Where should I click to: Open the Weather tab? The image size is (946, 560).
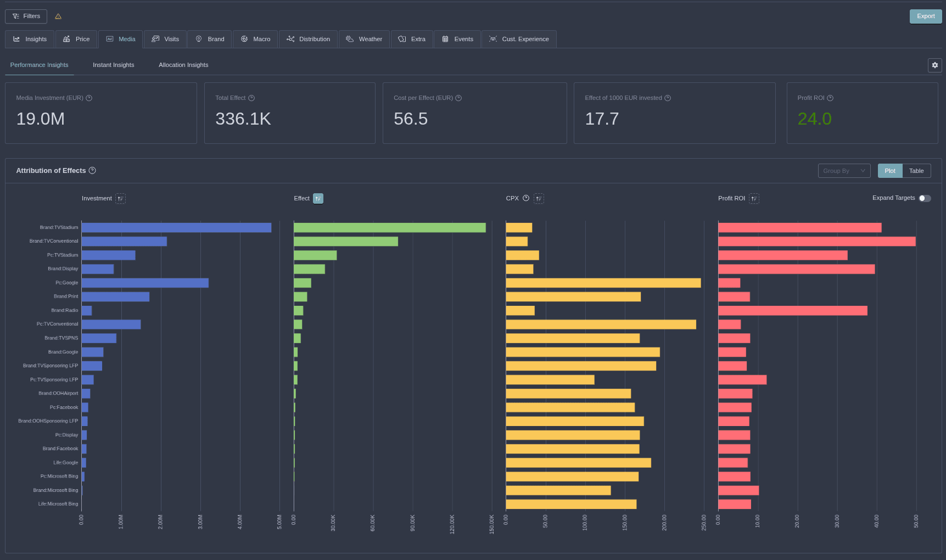(364, 40)
